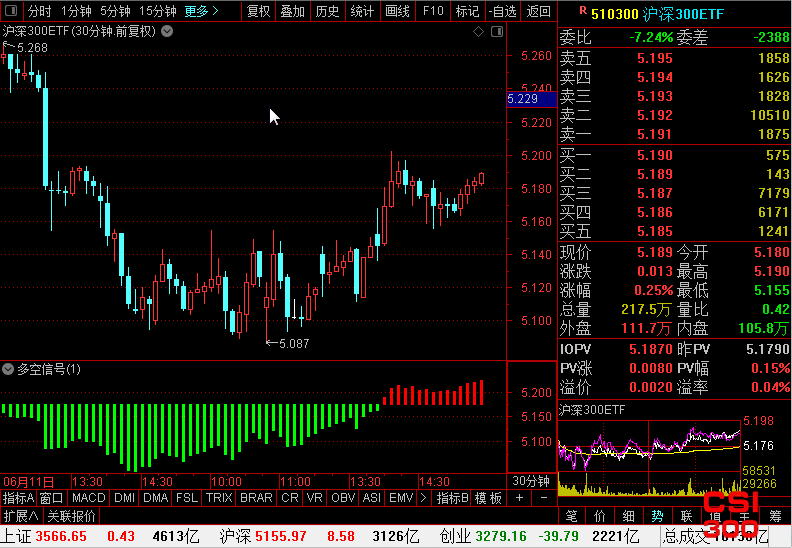
Task: Click the 30分钟 period label
Action: pos(531,481)
